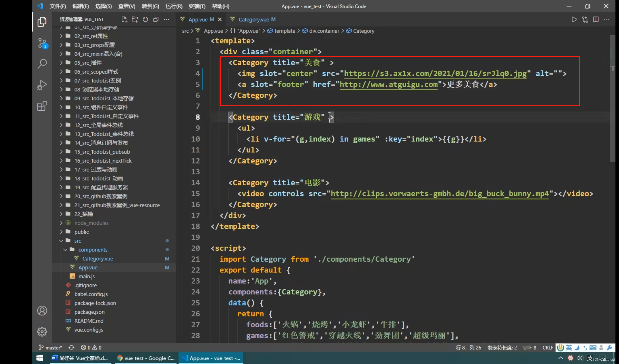Open the srJlq0.jpg image URL in code
The height and width of the screenshot is (364, 619).
(x=435, y=74)
